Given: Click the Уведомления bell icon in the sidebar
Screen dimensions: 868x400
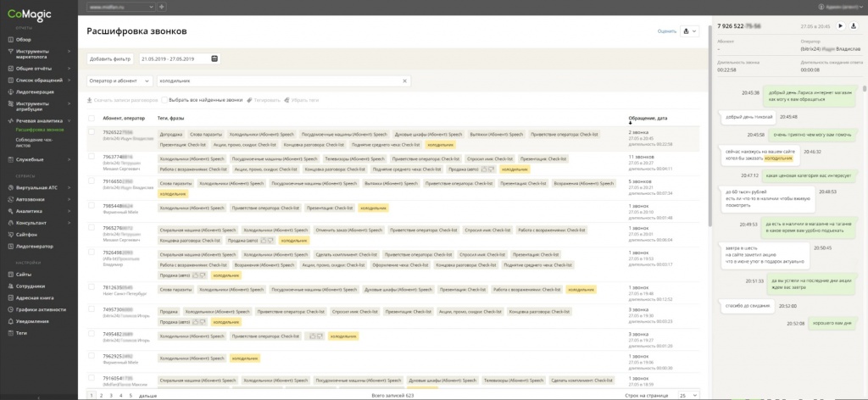Looking at the screenshot, I should click(x=8, y=321).
